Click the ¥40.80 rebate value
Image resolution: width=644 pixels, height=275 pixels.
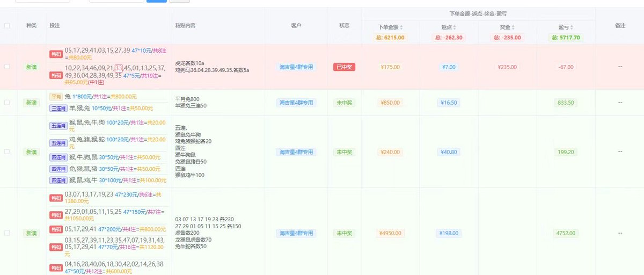(x=449, y=152)
